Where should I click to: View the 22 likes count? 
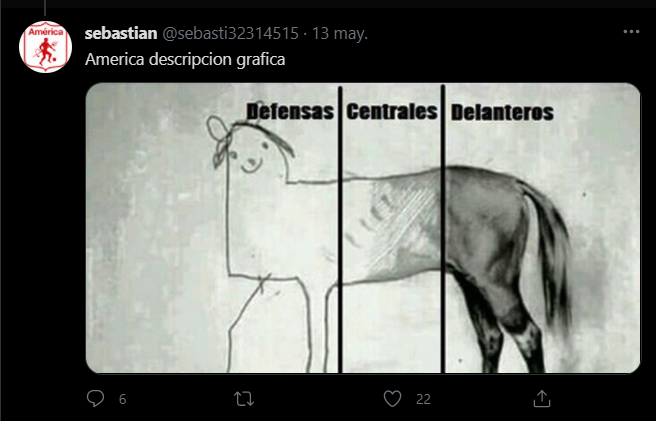click(x=423, y=399)
